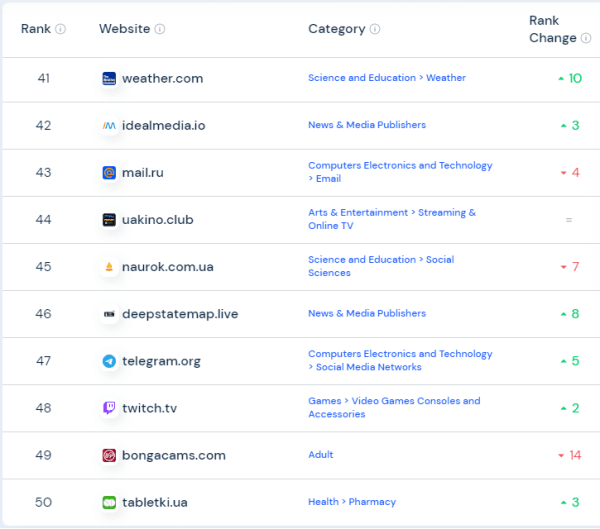Click the info icon next to Category header
The height and width of the screenshot is (529, 600).
click(375, 29)
